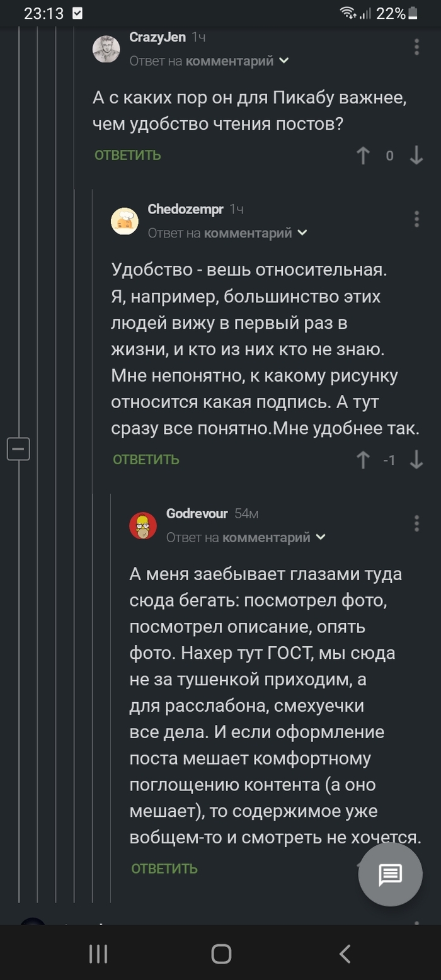Open CrazyJen's profile via username
This screenshot has width=441, height=980.
tap(157, 37)
